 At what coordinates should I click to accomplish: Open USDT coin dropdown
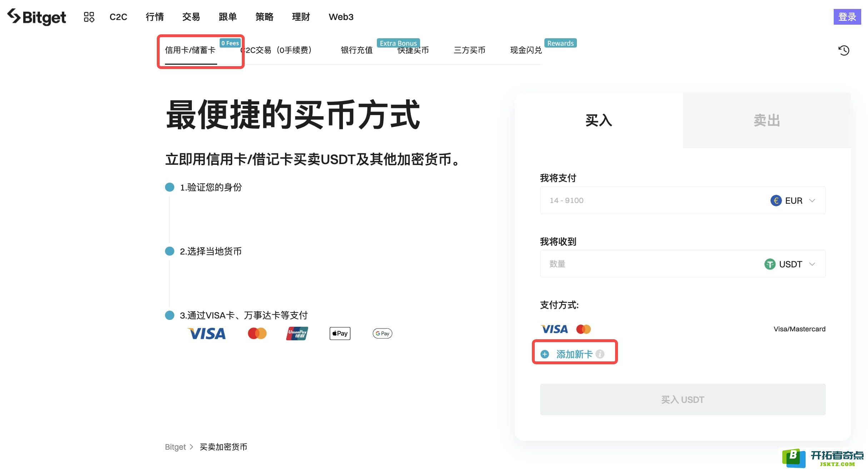(x=790, y=264)
